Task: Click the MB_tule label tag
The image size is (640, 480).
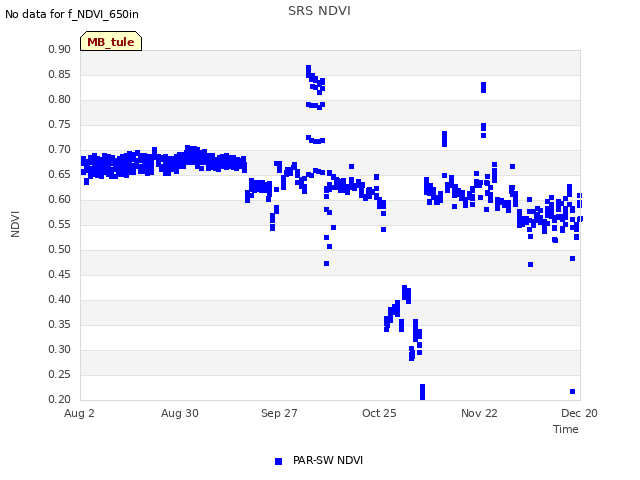Action: pyautogui.click(x=111, y=41)
